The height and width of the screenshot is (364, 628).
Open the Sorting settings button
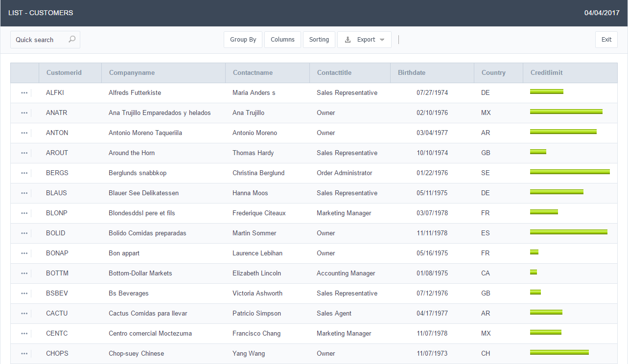click(x=319, y=40)
